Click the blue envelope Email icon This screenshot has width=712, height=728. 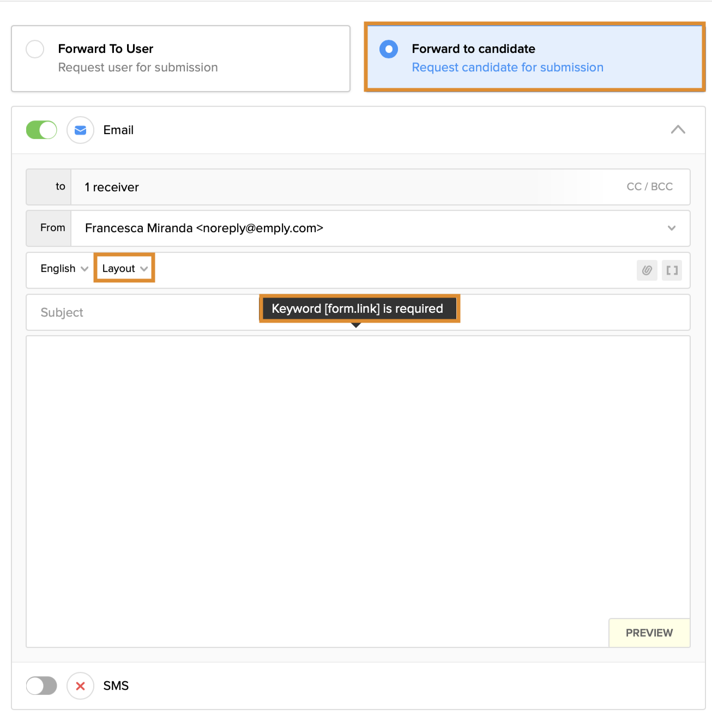(x=81, y=130)
